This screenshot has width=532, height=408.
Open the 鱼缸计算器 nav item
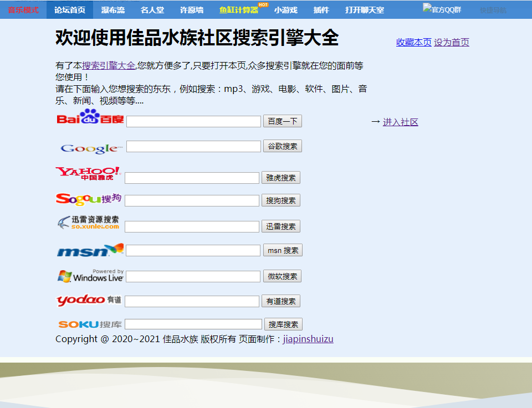[x=239, y=10]
